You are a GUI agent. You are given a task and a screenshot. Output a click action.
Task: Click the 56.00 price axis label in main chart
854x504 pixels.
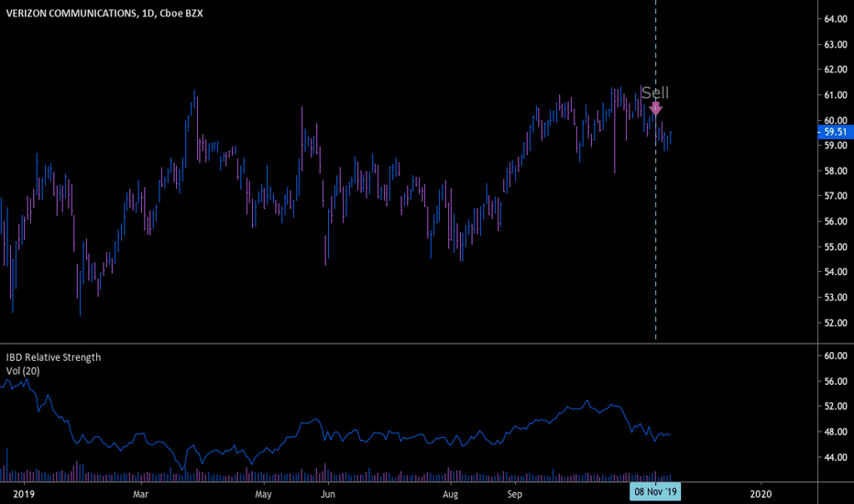click(836, 222)
